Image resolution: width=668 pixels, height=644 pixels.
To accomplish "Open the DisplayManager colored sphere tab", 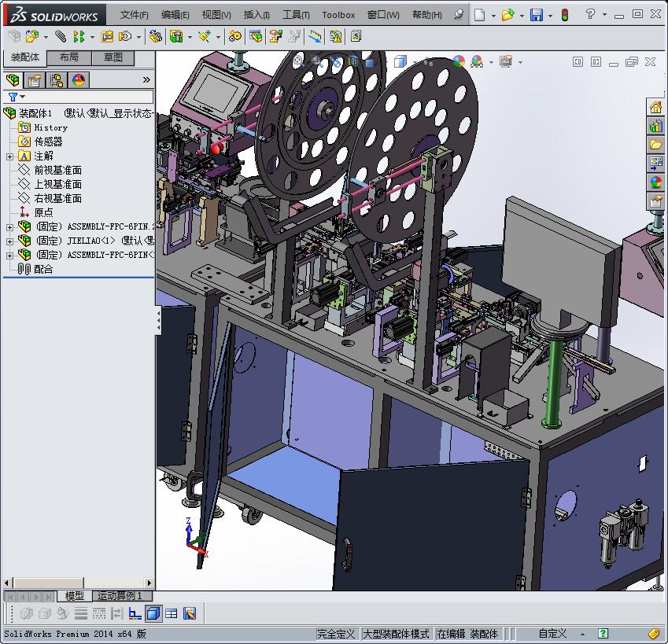I will [x=79, y=80].
